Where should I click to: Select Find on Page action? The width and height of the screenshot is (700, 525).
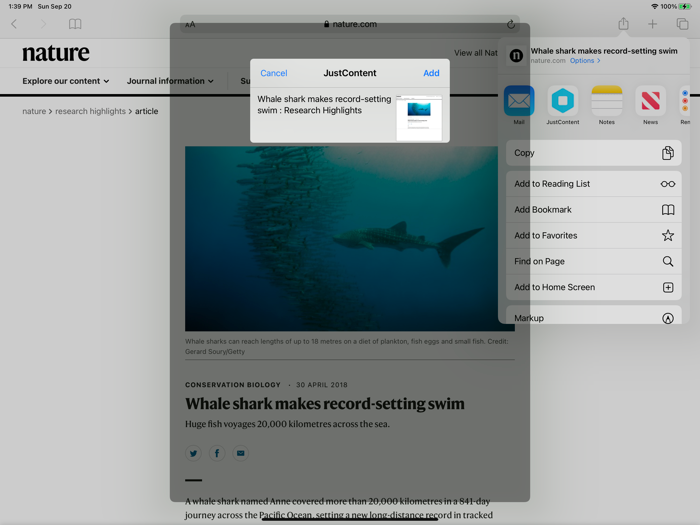(593, 261)
